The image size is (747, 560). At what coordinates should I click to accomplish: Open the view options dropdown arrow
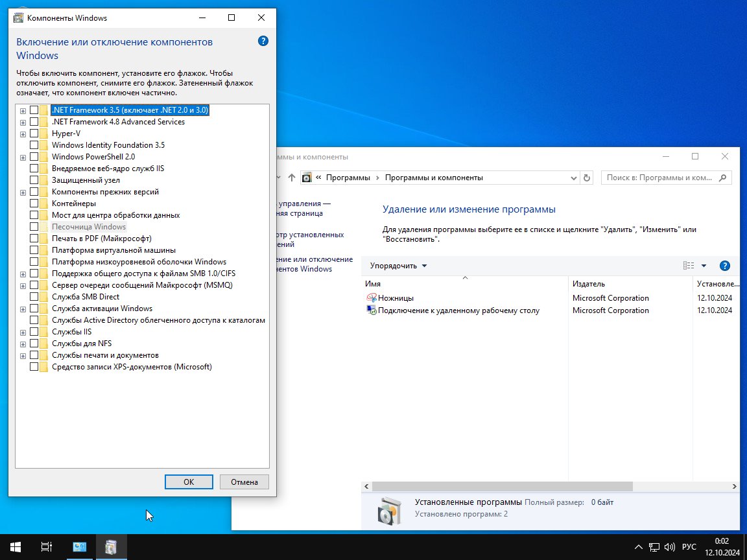tap(704, 266)
